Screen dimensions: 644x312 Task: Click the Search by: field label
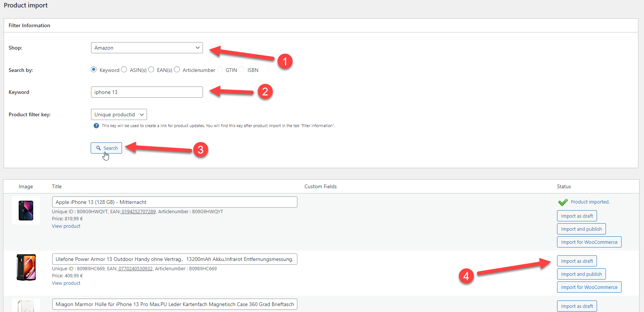[21, 70]
